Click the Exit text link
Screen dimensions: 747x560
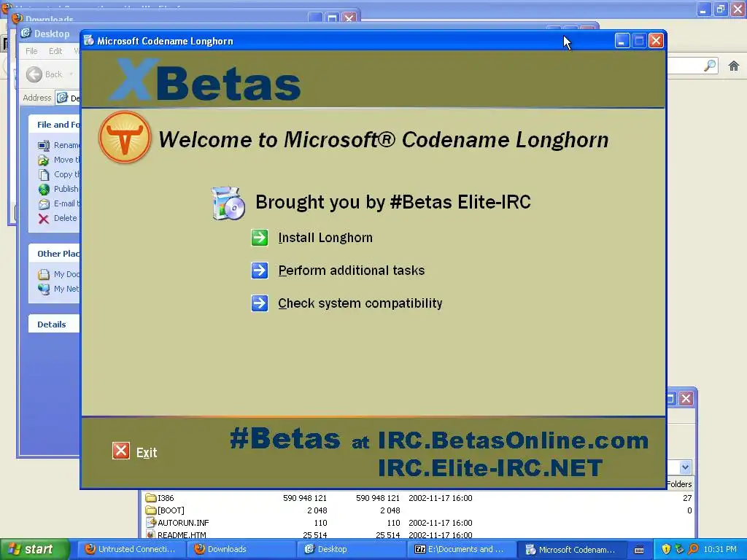tap(147, 452)
